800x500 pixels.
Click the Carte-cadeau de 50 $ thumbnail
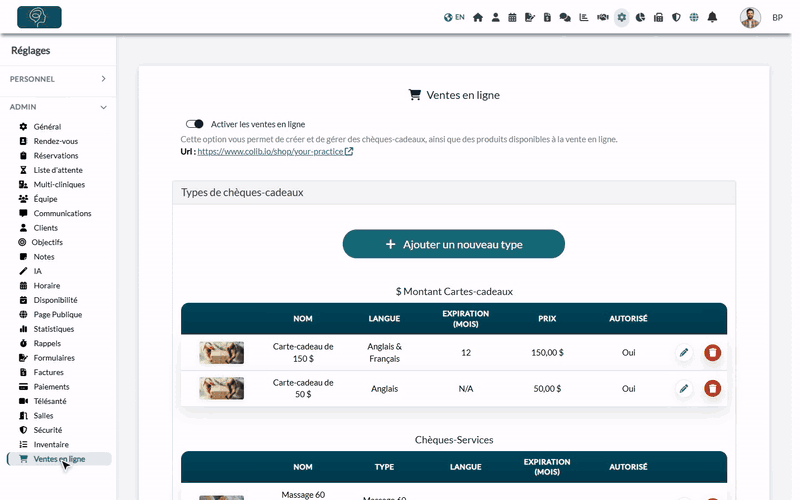[221, 389]
